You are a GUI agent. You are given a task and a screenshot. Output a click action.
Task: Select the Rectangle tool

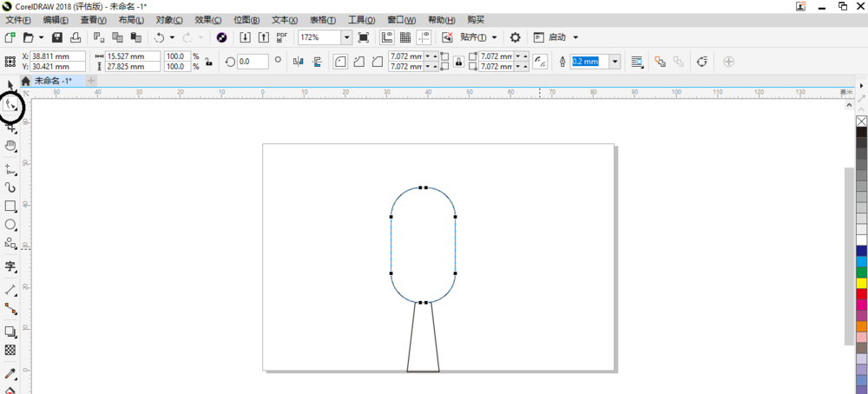10,207
